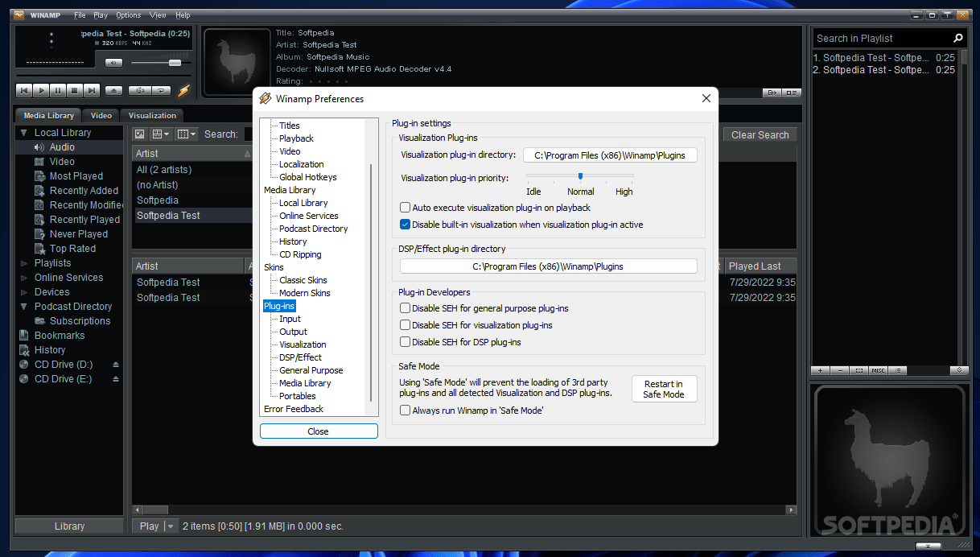Select DSP/Effect in preferences tree
Screen dimensions: 980x557
tap(300, 357)
